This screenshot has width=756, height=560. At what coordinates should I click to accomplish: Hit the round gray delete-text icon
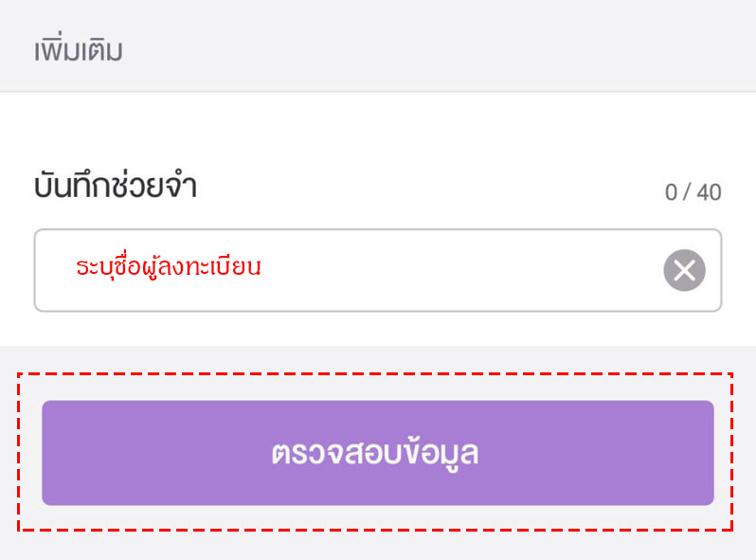[684, 271]
